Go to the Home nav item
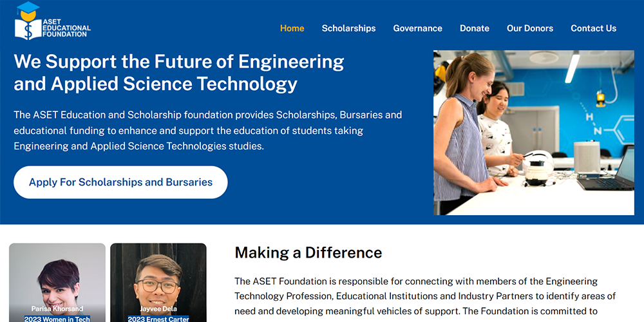Screen dimensions: 644x322 292,28
